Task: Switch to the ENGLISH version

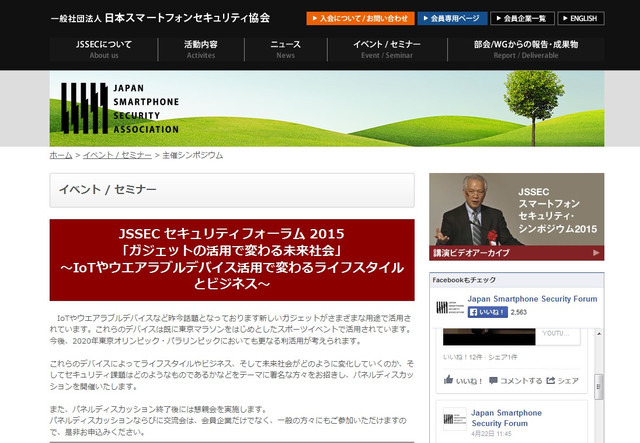Action: point(581,18)
